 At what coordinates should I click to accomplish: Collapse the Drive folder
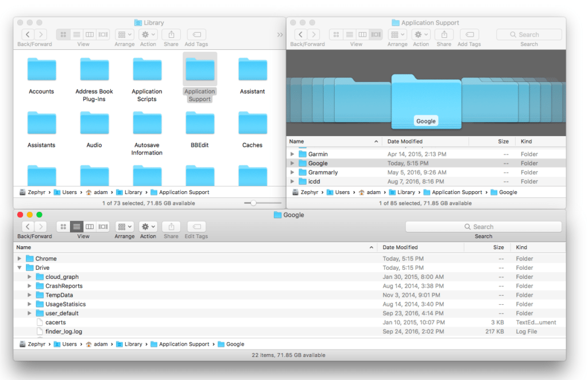(20, 267)
